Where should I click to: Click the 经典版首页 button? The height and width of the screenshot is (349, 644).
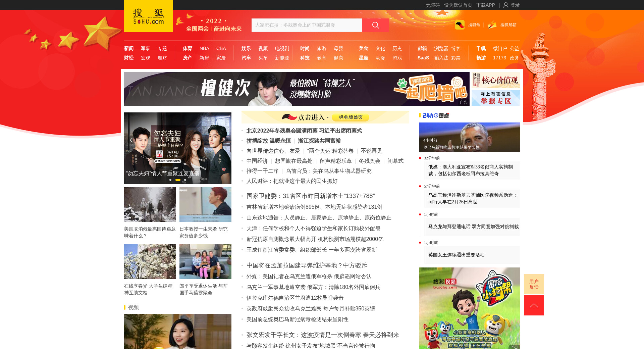pyautogui.click(x=351, y=117)
